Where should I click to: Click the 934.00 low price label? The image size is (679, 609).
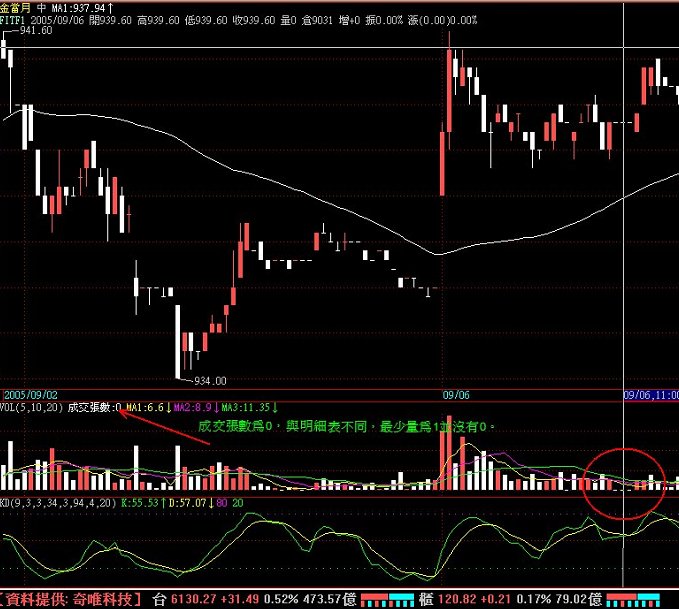[210, 381]
